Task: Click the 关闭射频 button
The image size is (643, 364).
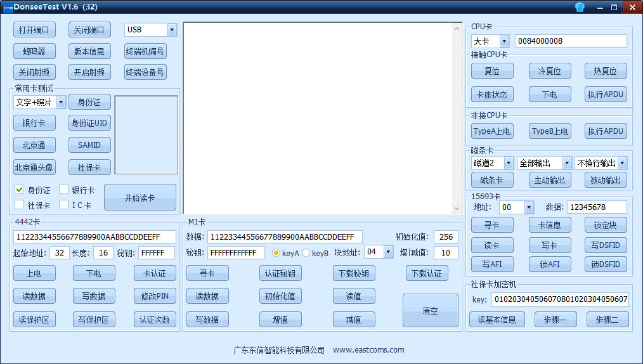Action: 34,72
